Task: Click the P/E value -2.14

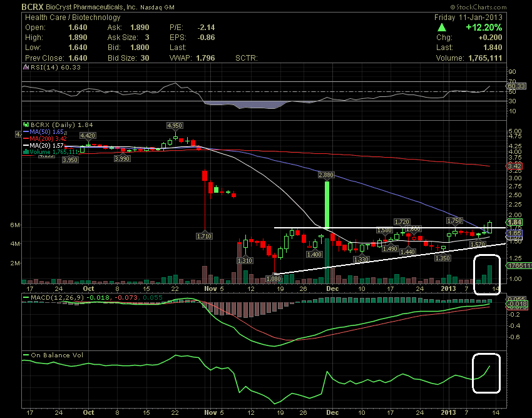Action: 206,28
